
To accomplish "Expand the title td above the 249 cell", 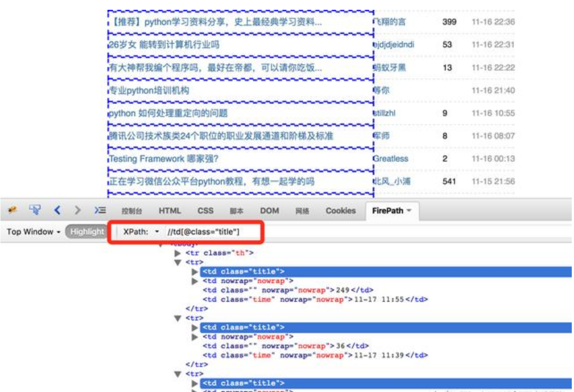I will 195,271.
